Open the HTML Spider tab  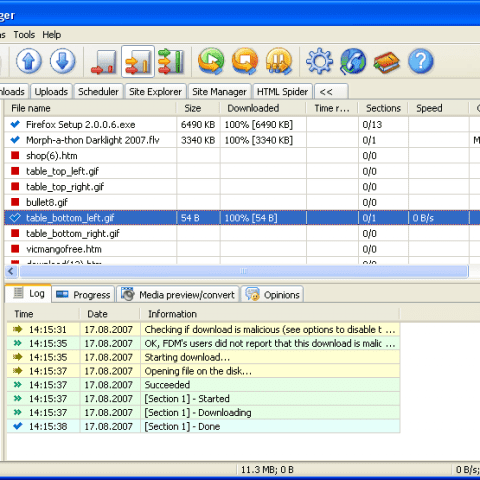(x=282, y=91)
